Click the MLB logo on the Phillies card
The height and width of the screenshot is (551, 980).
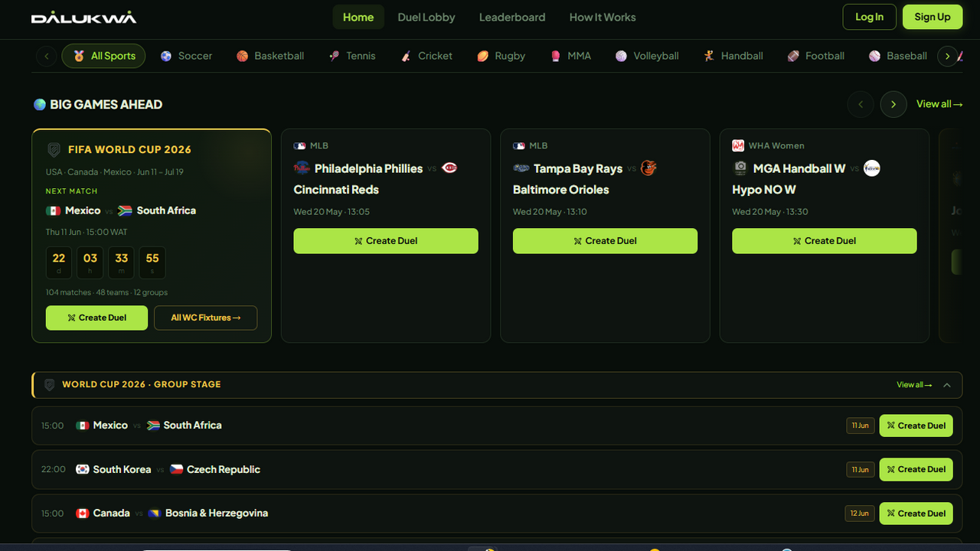(x=299, y=145)
